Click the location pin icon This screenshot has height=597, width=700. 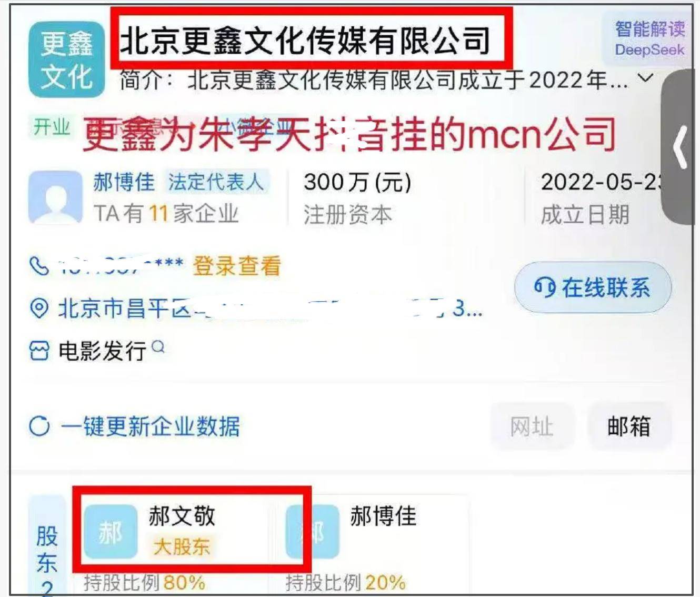tap(39, 308)
